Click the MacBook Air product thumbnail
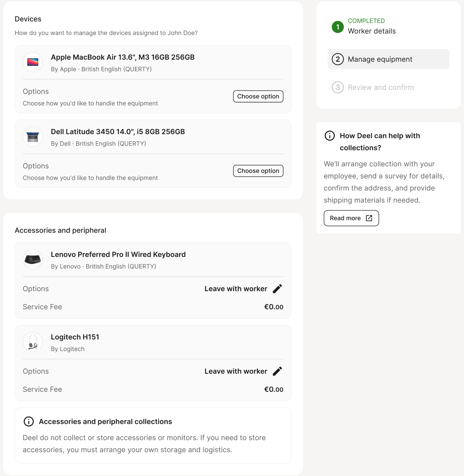The image size is (464, 476). [33, 62]
